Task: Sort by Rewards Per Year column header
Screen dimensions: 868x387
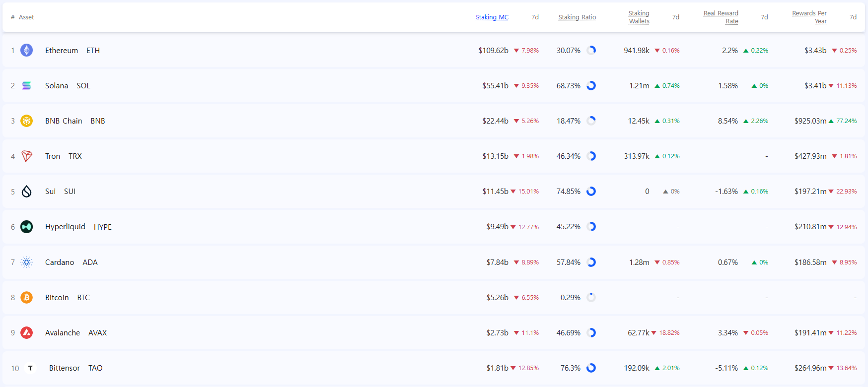Action: (x=809, y=17)
